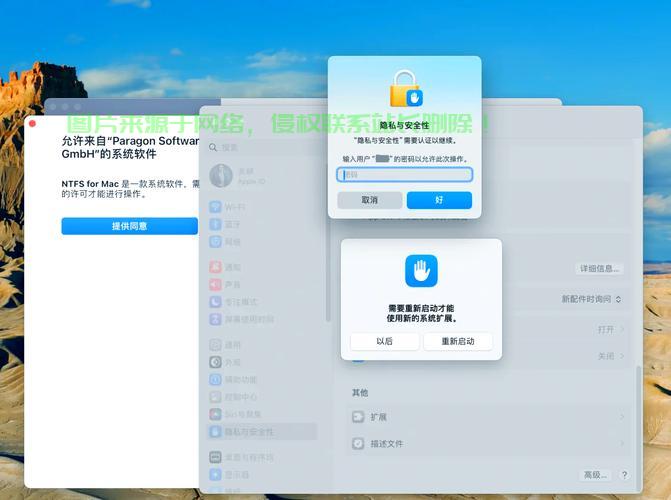The image size is (671, 500).
Task: Click the password field in authentication dialog
Action: 404,175
